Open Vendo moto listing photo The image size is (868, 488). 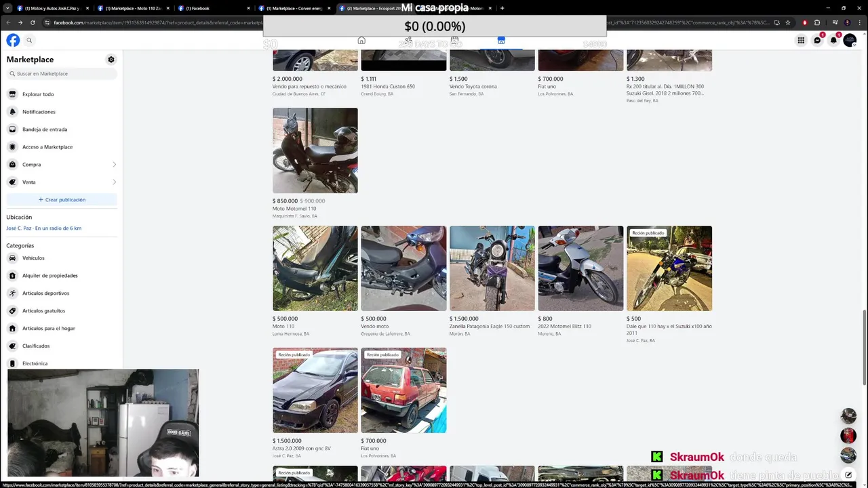(403, 268)
